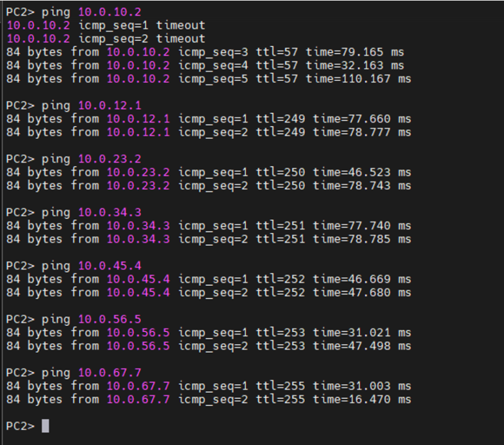Viewport: 504px width, 445px height.
Task: Click the time=47.498 ms value
Action: [x=362, y=346]
